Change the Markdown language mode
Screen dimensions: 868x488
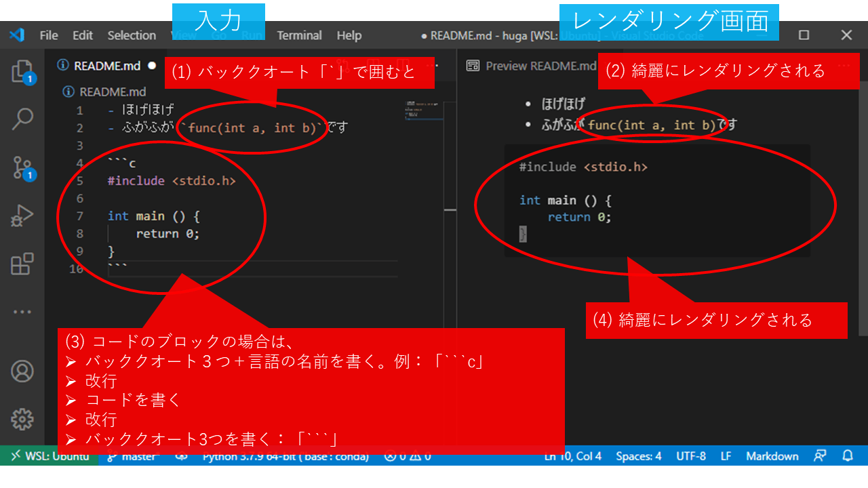pos(772,456)
